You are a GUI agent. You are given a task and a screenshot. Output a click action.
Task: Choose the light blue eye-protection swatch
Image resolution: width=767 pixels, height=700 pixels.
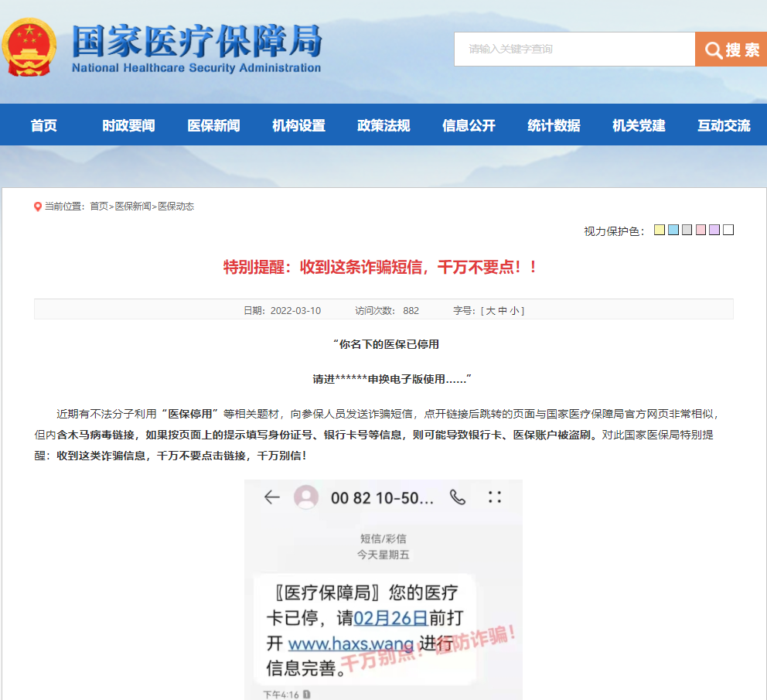click(x=673, y=230)
